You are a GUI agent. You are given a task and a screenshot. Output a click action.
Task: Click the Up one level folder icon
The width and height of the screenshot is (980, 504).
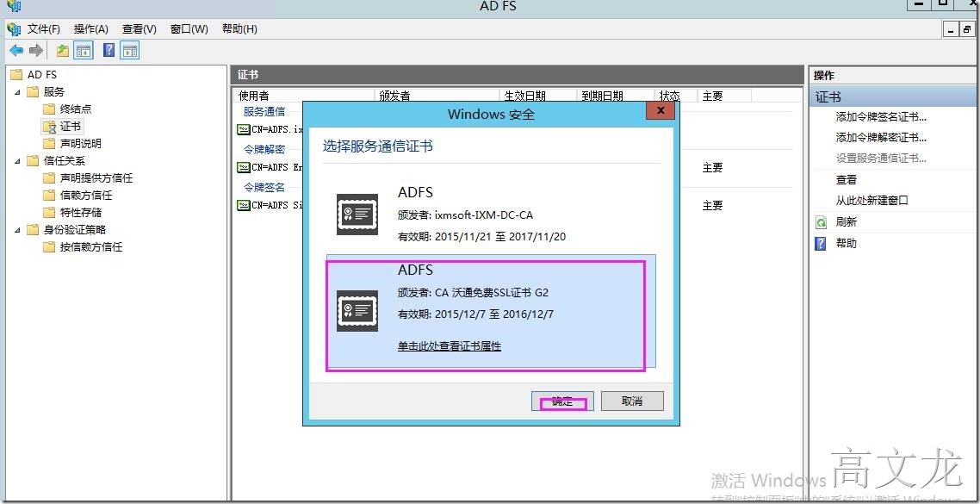(x=63, y=51)
